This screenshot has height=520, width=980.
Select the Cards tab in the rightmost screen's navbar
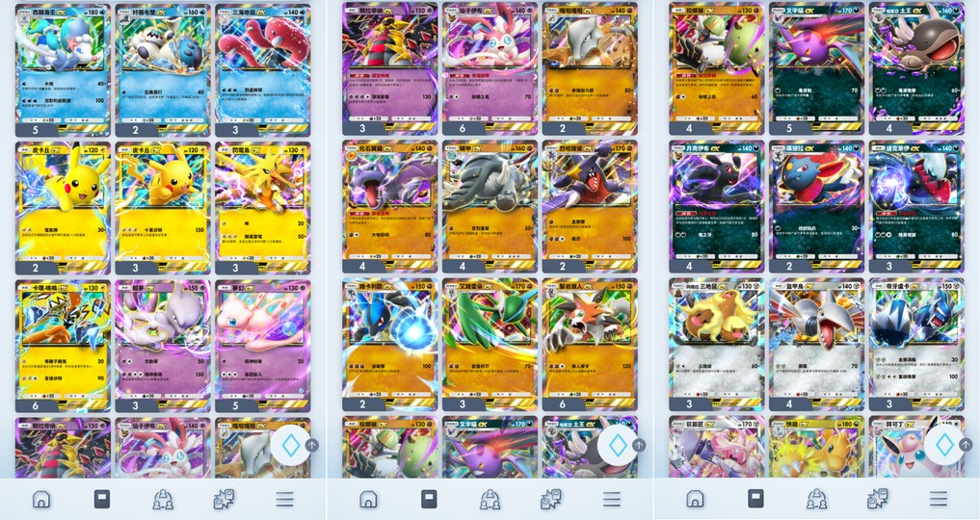pyautogui.click(x=755, y=499)
